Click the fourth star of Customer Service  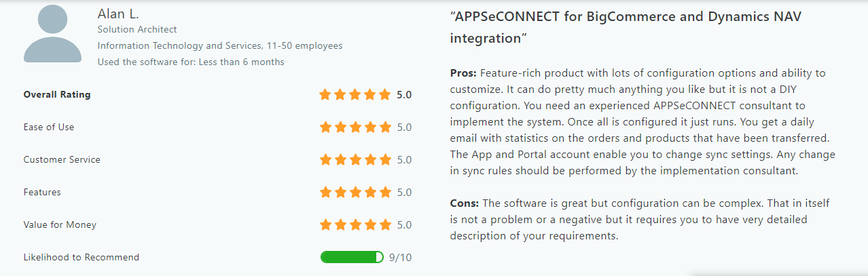coord(370,160)
